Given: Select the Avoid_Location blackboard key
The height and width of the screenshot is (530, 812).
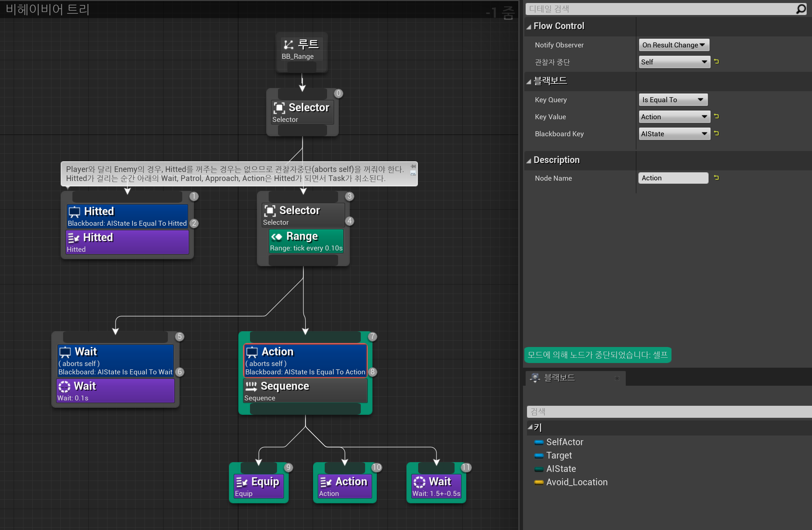Looking at the screenshot, I should tap(577, 482).
